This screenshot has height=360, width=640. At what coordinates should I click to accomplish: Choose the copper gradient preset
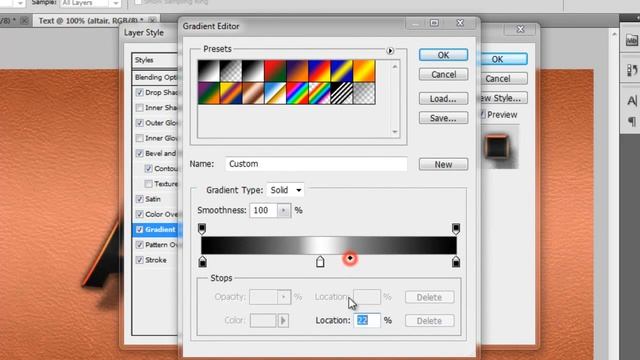(253, 93)
